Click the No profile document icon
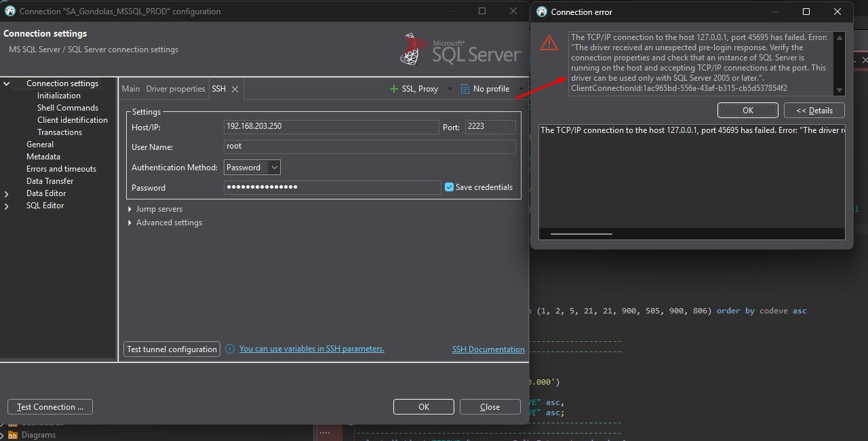Screen dimensions: 868x441 465,89
